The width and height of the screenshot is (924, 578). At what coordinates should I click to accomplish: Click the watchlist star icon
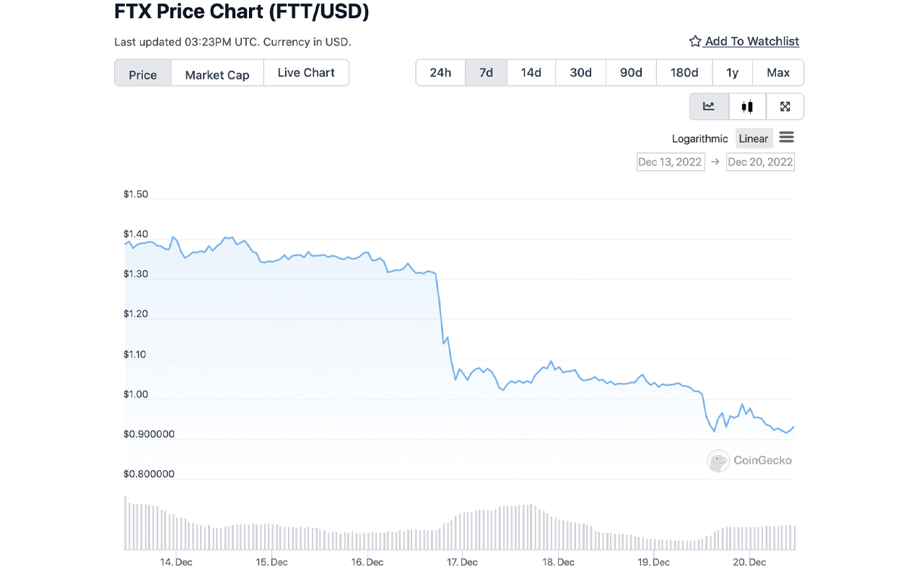click(x=694, y=41)
